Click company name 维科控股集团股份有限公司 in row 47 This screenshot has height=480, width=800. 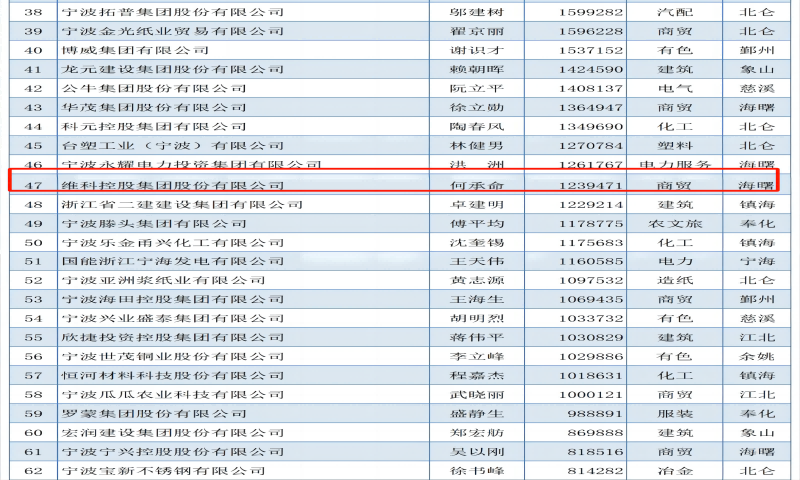click(172, 185)
